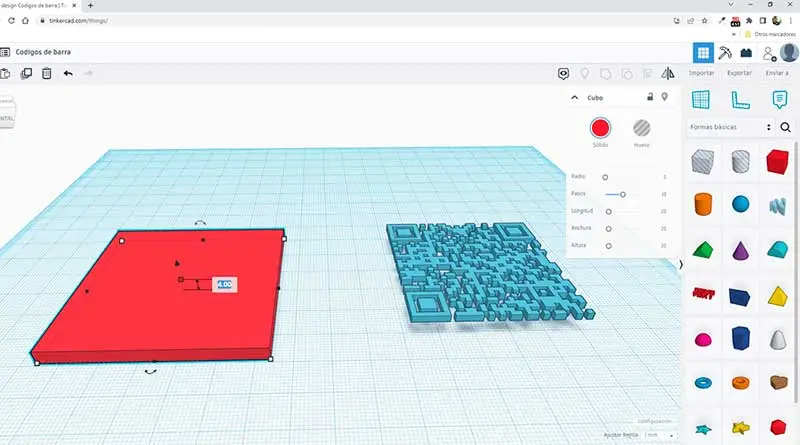Pick the white paraboloid shape
Viewport: 800px width, 445px height.
(778, 340)
